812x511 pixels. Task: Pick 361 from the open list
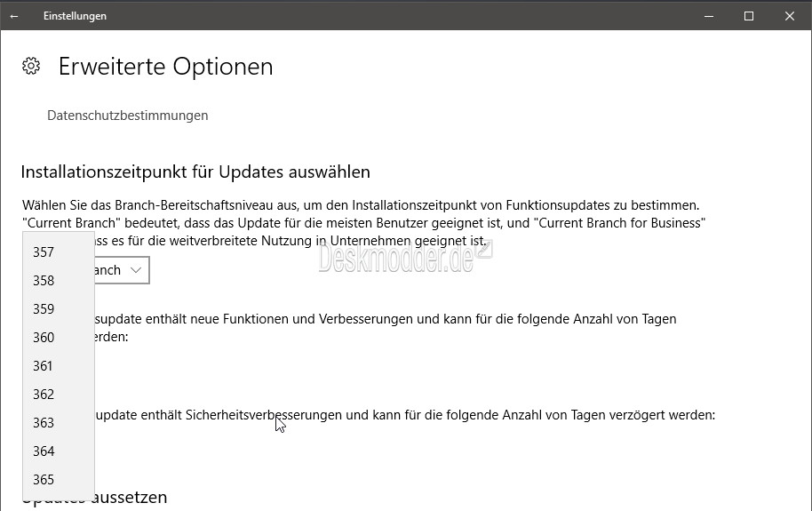pos(59,366)
